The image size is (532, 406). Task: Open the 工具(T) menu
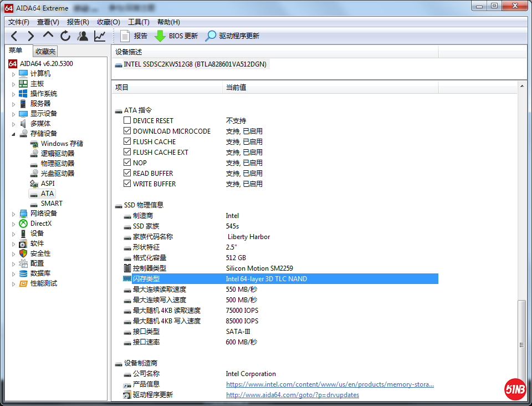click(x=139, y=22)
